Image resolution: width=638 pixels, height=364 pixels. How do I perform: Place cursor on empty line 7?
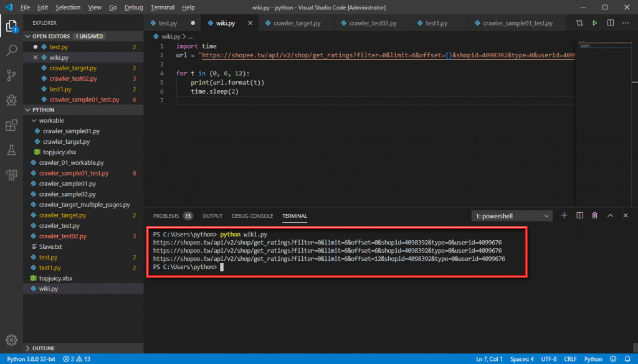tap(374, 100)
